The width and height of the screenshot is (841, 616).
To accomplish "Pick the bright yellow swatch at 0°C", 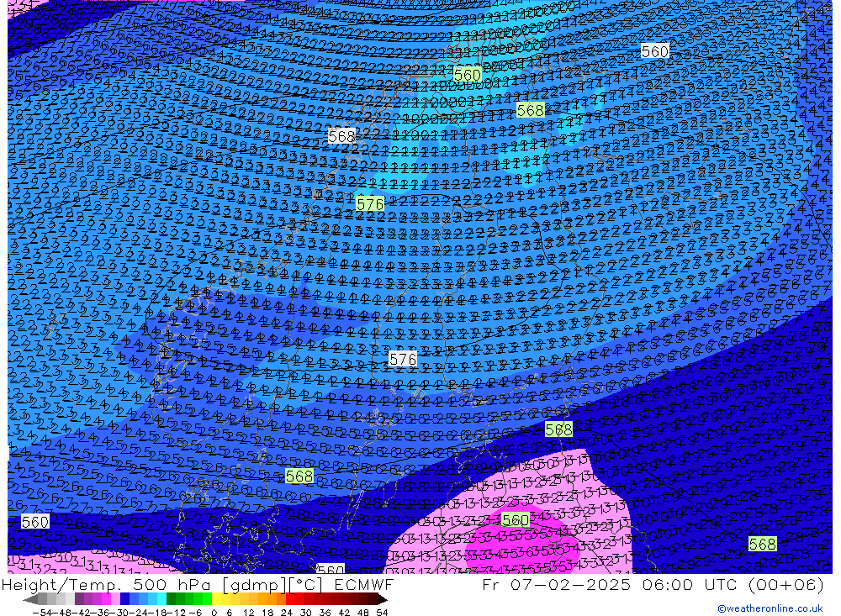I will point(217,600).
